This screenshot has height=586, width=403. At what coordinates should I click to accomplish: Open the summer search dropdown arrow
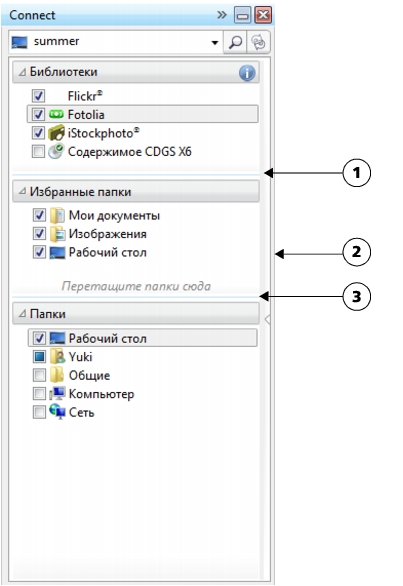[215, 43]
